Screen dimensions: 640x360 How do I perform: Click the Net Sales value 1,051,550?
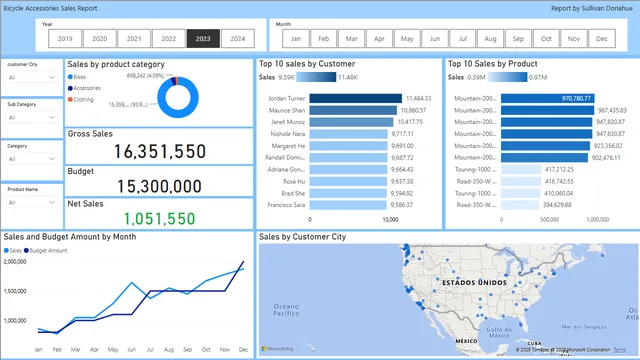tap(160, 219)
